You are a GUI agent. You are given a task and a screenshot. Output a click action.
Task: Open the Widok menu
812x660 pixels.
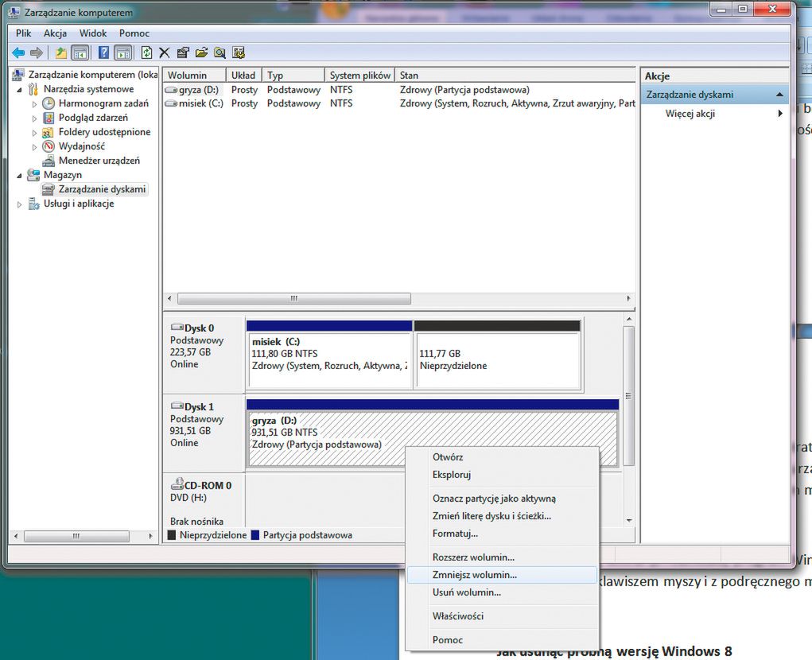(x=93, y=33)
